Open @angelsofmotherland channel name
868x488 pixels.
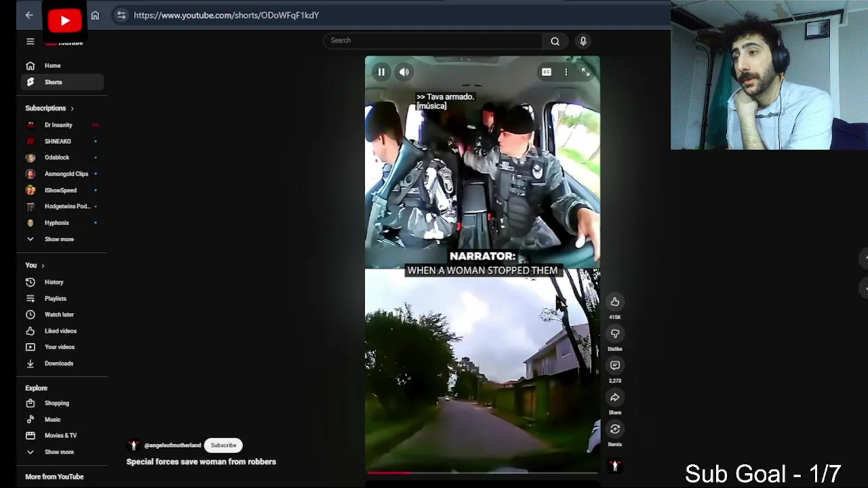172,445
